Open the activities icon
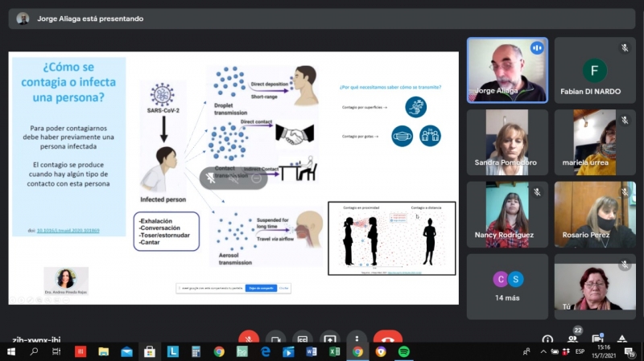Viewport: 644px width, 361px height. pyautogui.click(x=622, y=338)
